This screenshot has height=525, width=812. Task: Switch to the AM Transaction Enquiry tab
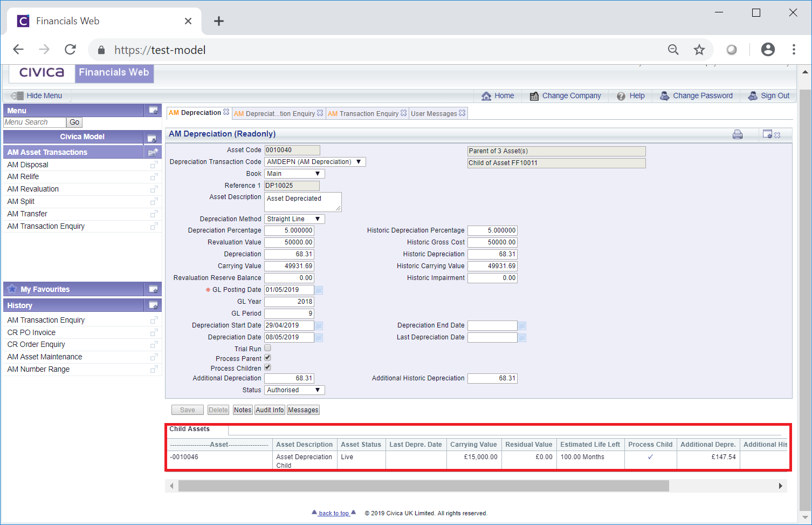(x=363, y=114)
